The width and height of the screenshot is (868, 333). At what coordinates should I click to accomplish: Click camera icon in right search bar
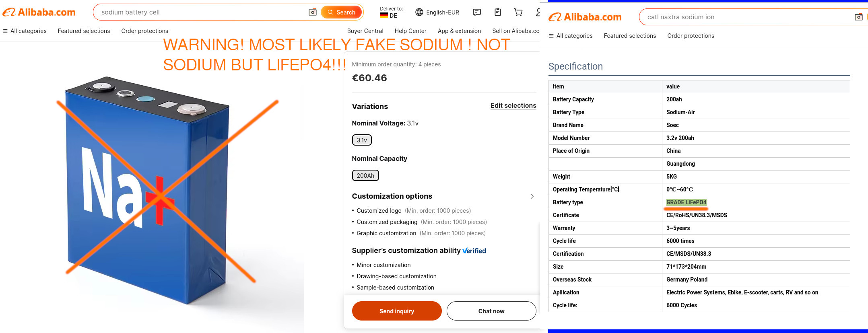859,17
